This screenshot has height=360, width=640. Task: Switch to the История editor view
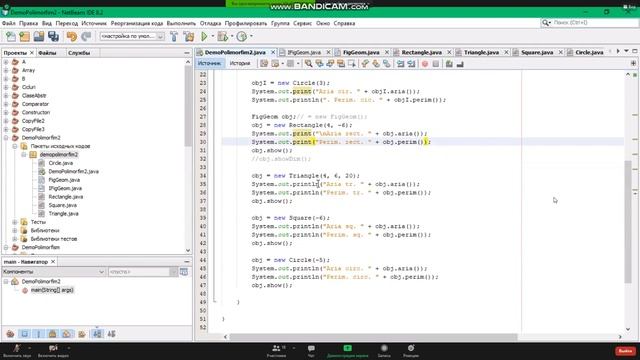click(240, 63)
